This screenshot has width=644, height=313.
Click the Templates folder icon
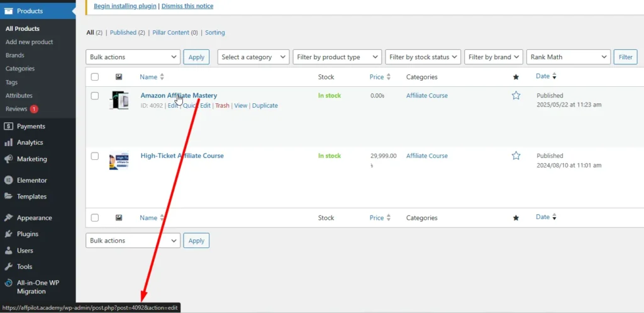[x=8, y=196]
